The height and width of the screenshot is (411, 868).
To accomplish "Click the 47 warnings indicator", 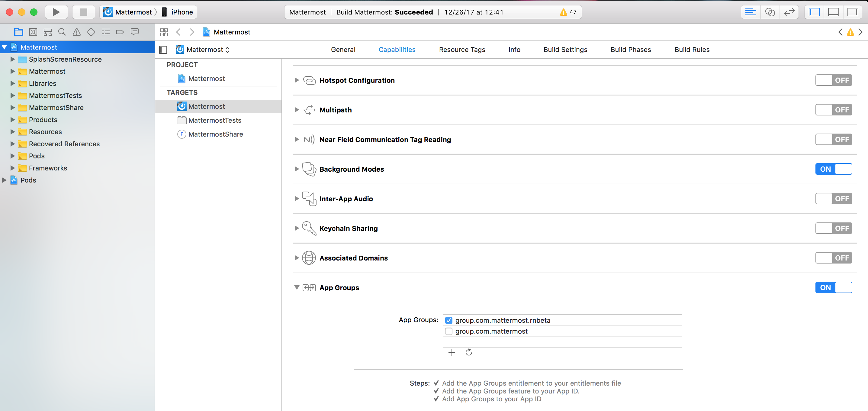I will [568, 12].
